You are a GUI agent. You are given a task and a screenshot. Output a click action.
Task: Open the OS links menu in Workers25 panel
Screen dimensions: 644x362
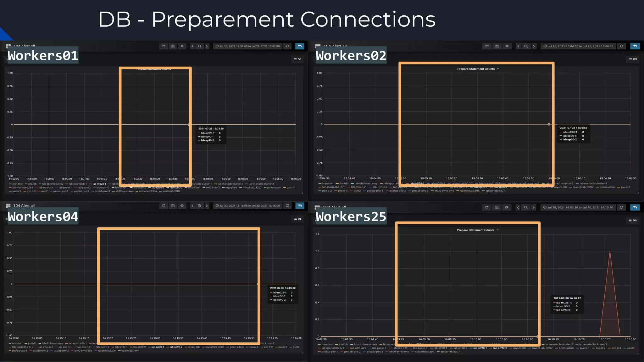tap(633, 220)
